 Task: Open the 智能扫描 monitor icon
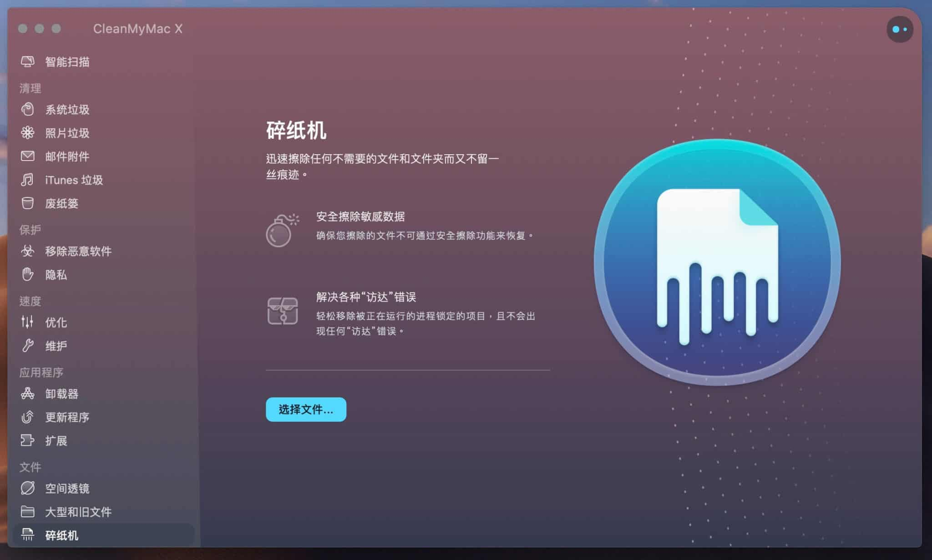28,61
